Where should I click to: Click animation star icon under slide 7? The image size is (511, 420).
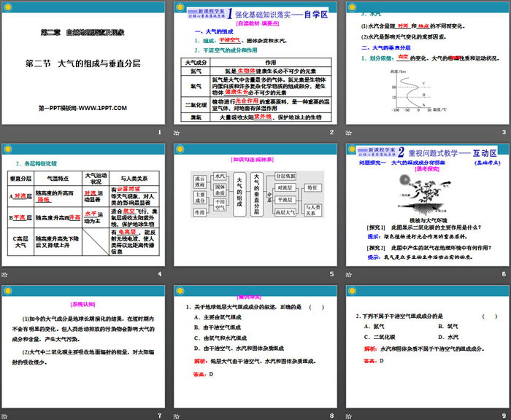tap(4, 416)
